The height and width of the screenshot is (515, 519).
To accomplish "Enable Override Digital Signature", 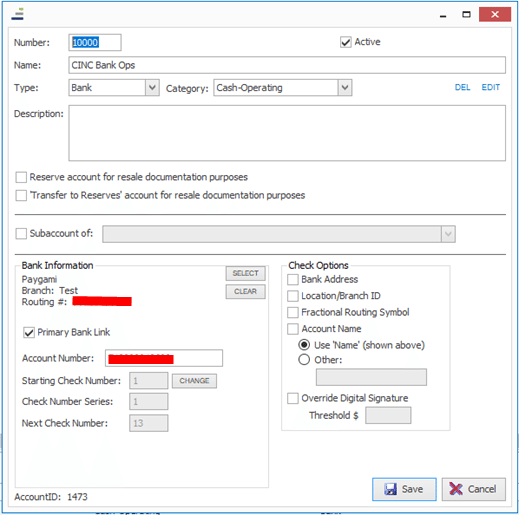I will 293,398.
